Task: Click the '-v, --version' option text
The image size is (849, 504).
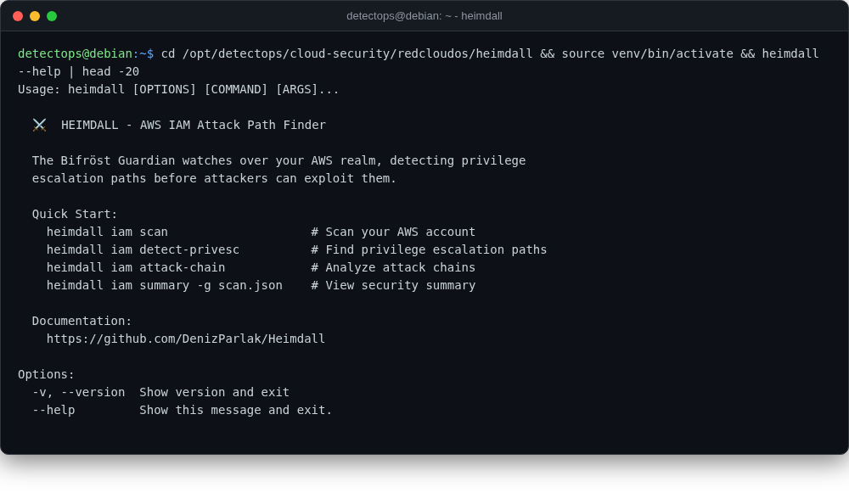Action: click(78, 392)
